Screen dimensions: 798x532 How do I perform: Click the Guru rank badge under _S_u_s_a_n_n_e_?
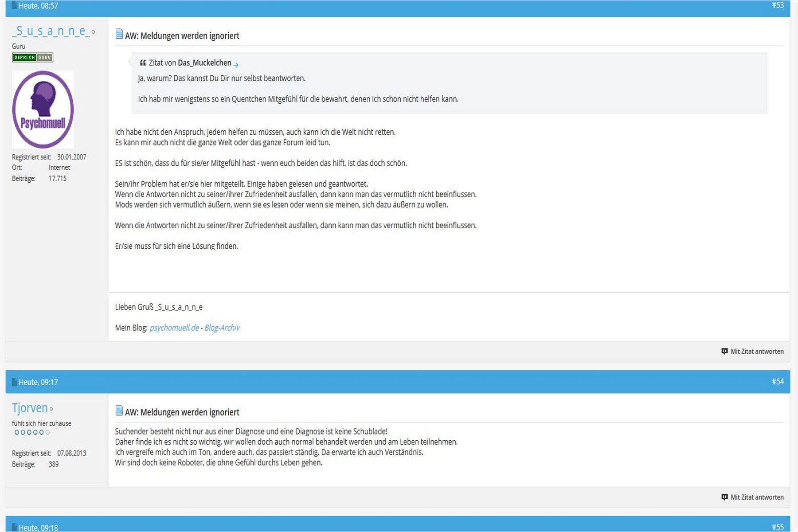[x=32, y=57]
